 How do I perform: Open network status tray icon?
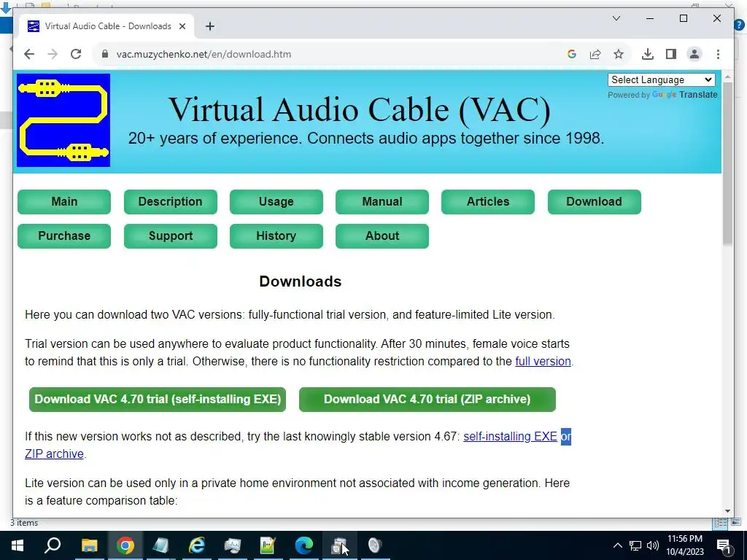click(x=635, y=545)
